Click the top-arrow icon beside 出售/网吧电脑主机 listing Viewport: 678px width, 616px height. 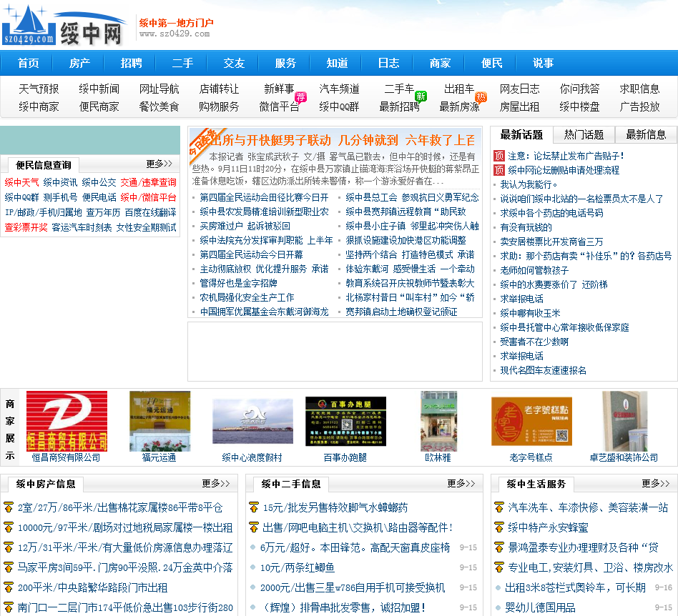click(x=254, y=527)
